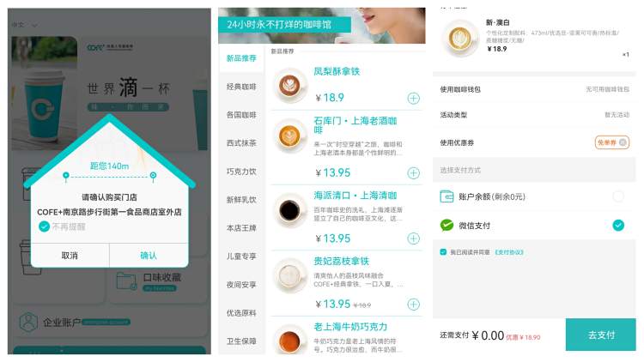The width and height of the screenshot is (644, 362).
Task: Expand the 活动类型 row
Action: point(534,115)
